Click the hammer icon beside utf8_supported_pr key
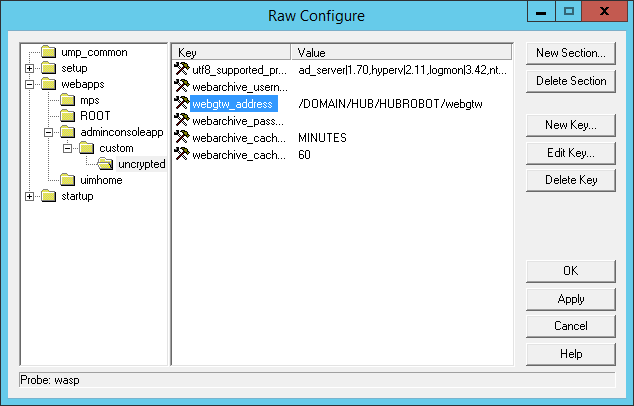The image size is (634, 406). 181,70
